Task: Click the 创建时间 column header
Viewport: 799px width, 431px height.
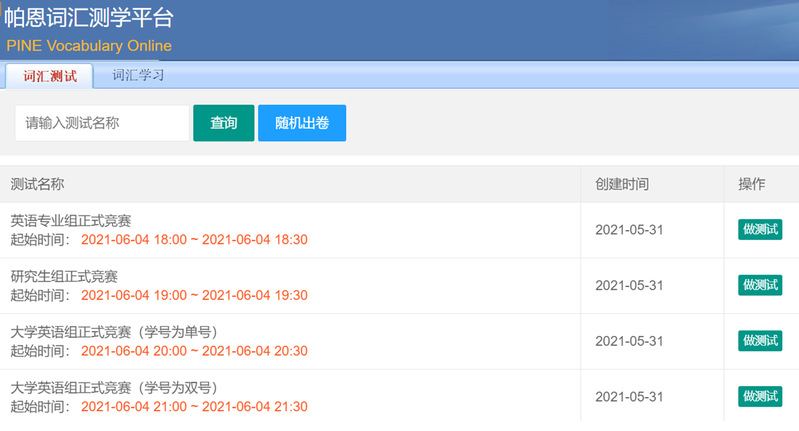Action: 622,184
